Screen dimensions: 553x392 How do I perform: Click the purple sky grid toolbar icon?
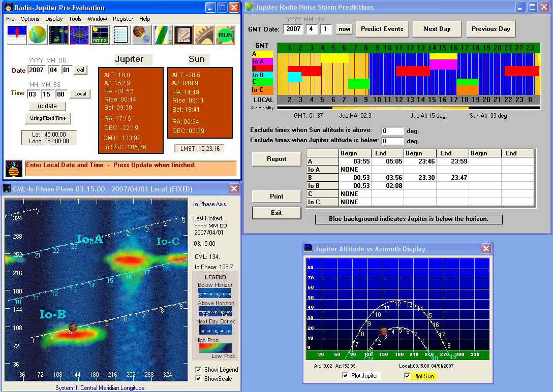[x=79, y=35]
